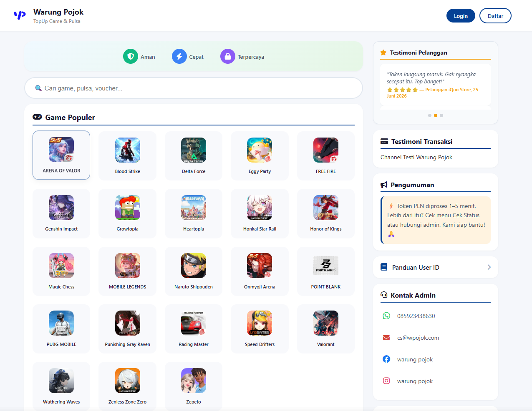Focus the Cari game search field
532x411 pixels.
pos(194,88)
